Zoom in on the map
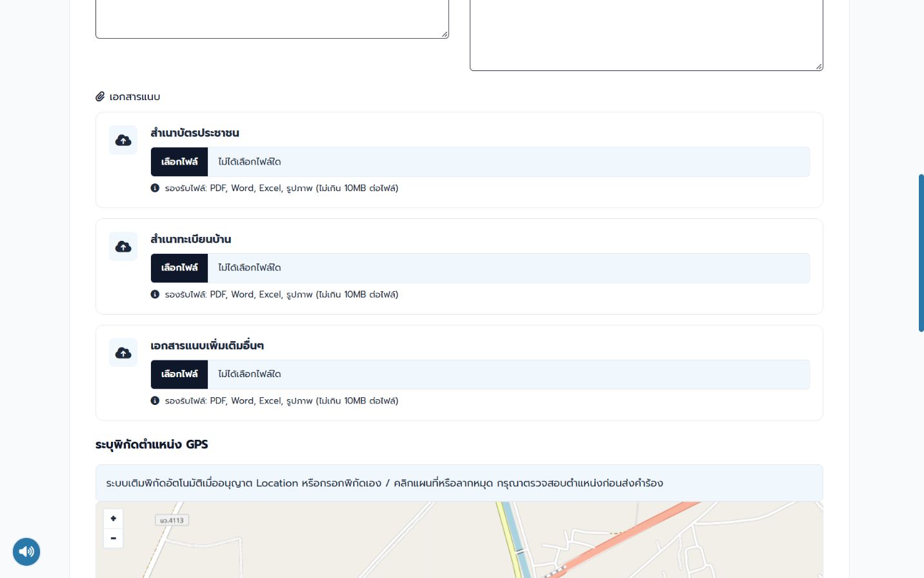The image size is (924, 578). [113, 519]
